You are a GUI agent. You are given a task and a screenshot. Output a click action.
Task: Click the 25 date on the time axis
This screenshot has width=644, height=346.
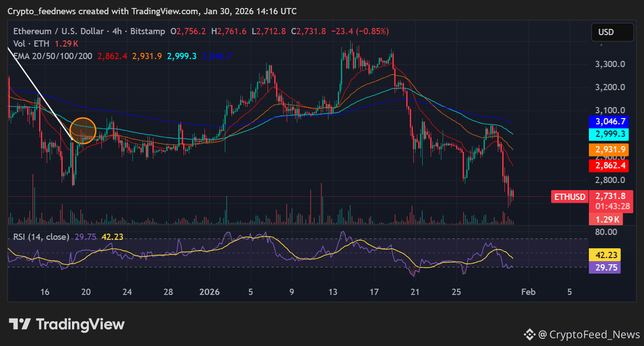click(x=456, y=292)
